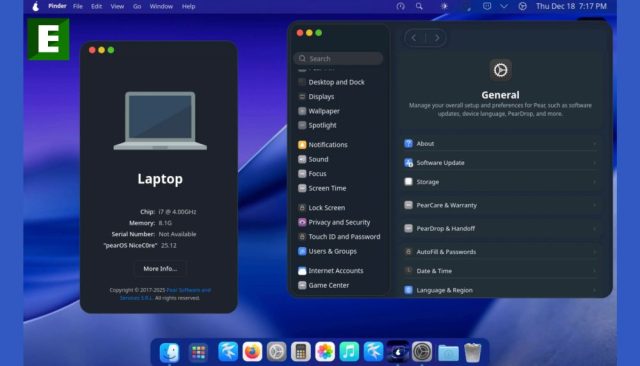Launch Firefox from the dock
640x366 pixels.
pyautogui.click(x=252, y=351)
